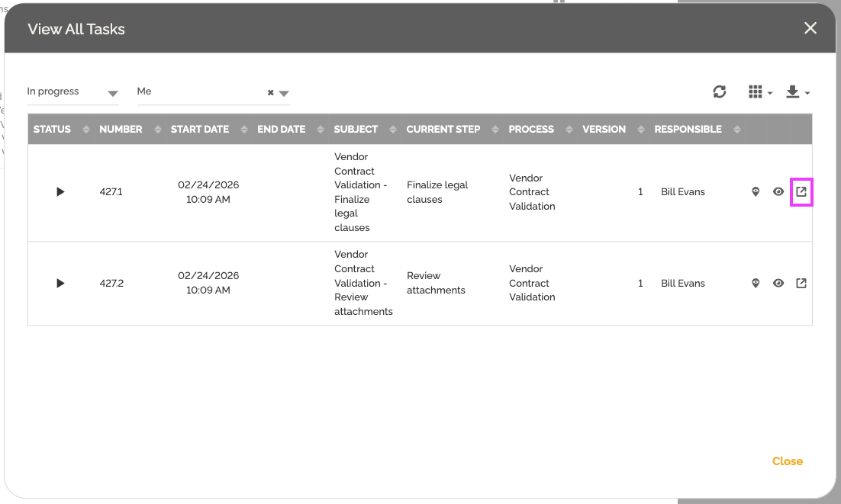Click the orange Close link

click(x=787, y=461)
